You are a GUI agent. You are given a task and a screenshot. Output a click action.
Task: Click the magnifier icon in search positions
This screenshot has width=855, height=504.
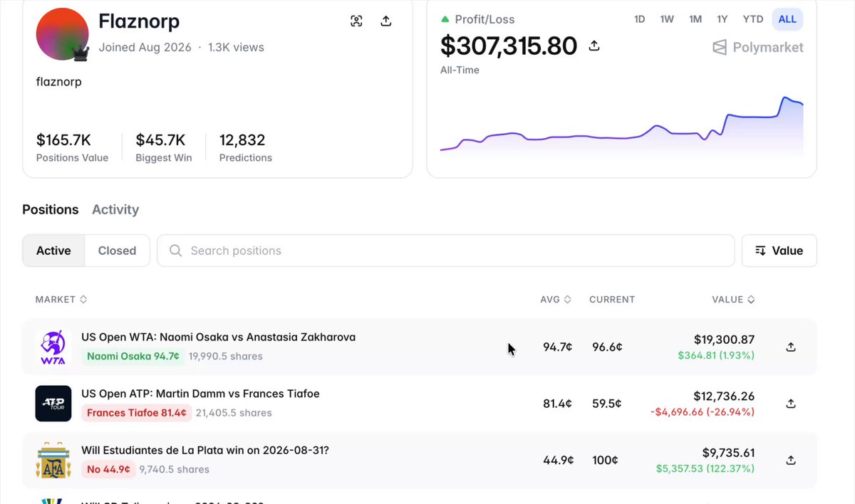pyautogui.click(x=175, y=251)
